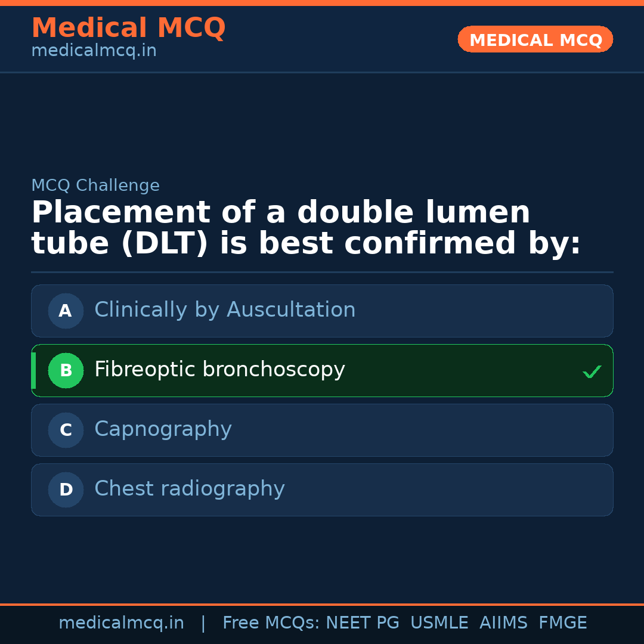Click the circular A option badge icon
The height and width of the screenshot is (644, 644).
[x=66, y=311]
